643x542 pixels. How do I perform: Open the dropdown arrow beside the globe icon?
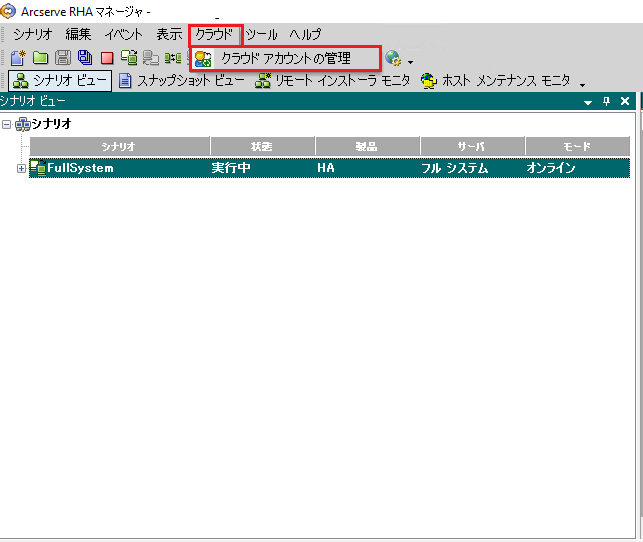pyautogui.click(x=410, y=62)
